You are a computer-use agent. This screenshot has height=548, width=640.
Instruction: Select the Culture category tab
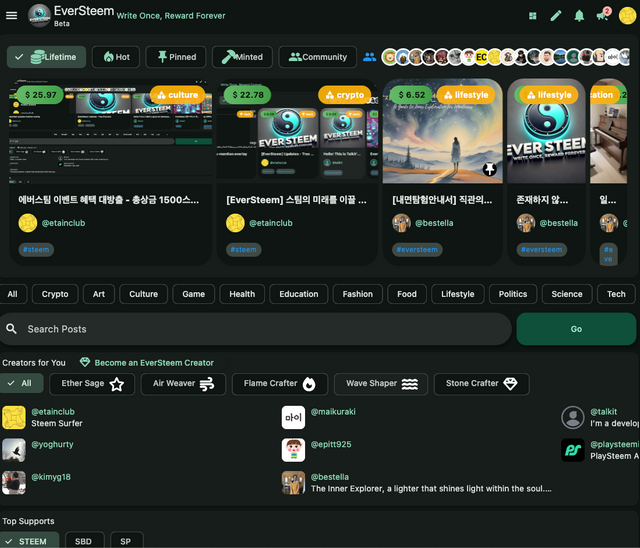(144, 294)
